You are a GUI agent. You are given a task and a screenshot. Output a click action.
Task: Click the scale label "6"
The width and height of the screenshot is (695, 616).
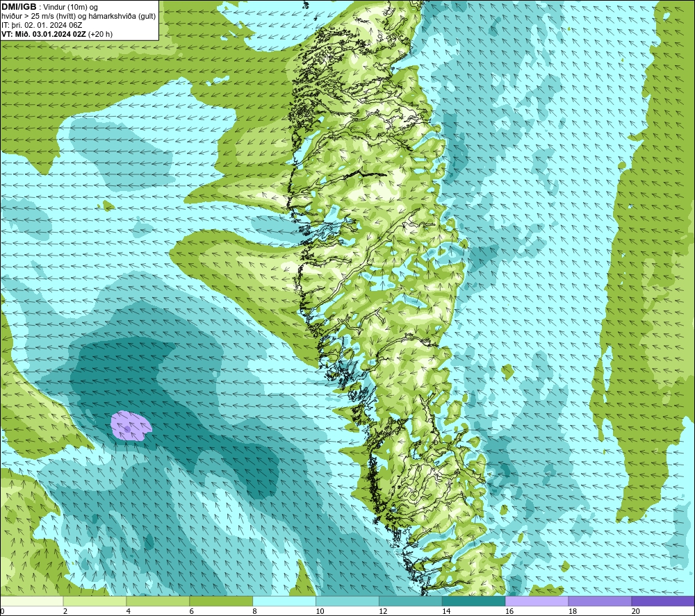pos(192,611)
